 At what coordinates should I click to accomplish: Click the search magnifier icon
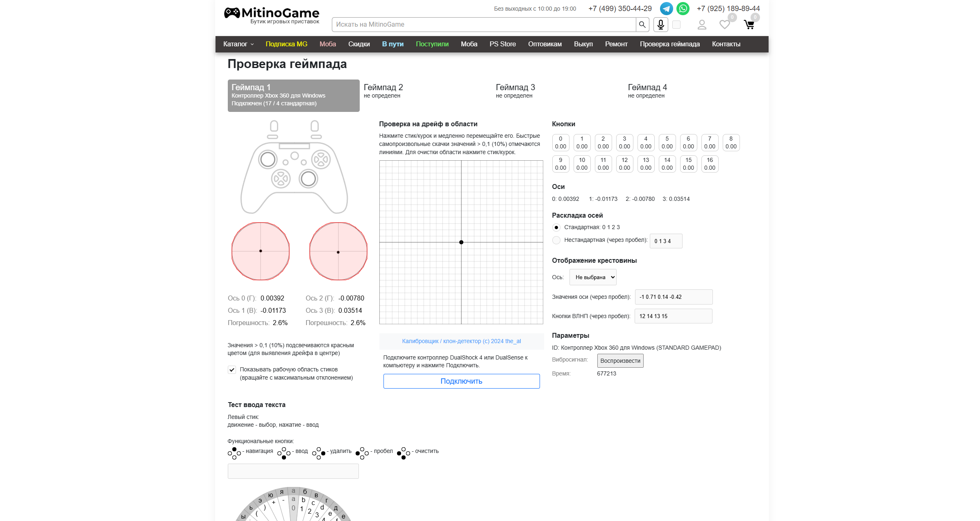pos(642,25)
